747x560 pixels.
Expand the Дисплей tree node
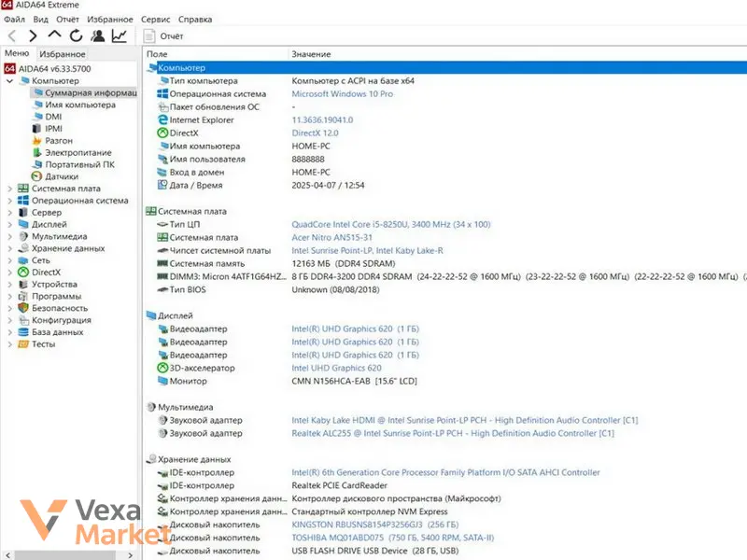pos(9,224)
